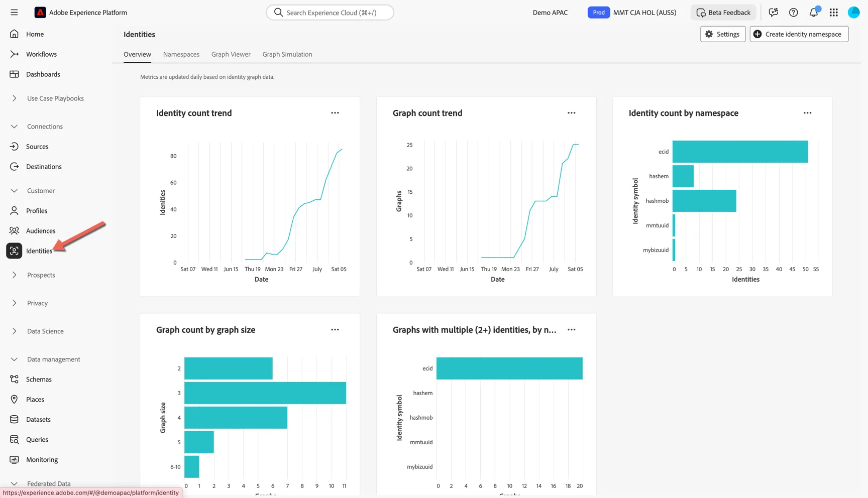Open the help question-mark icon
The image size is (868, 498).
point(793,13)
